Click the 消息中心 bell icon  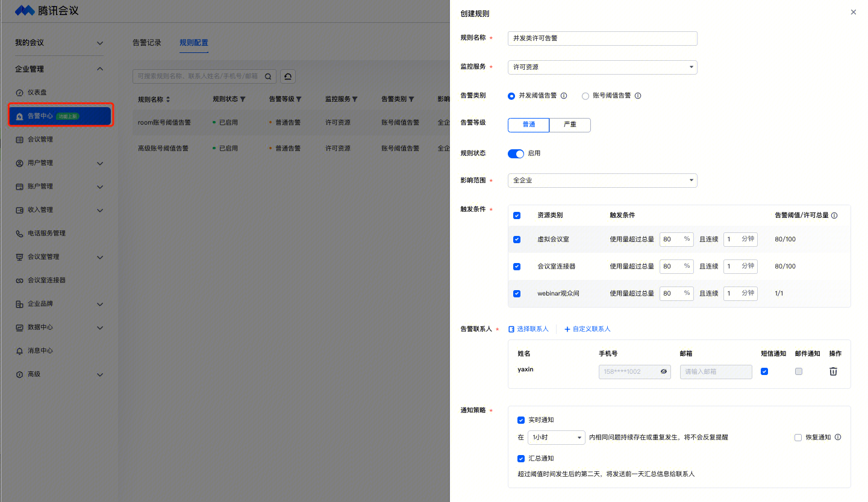tap(20, 351)
